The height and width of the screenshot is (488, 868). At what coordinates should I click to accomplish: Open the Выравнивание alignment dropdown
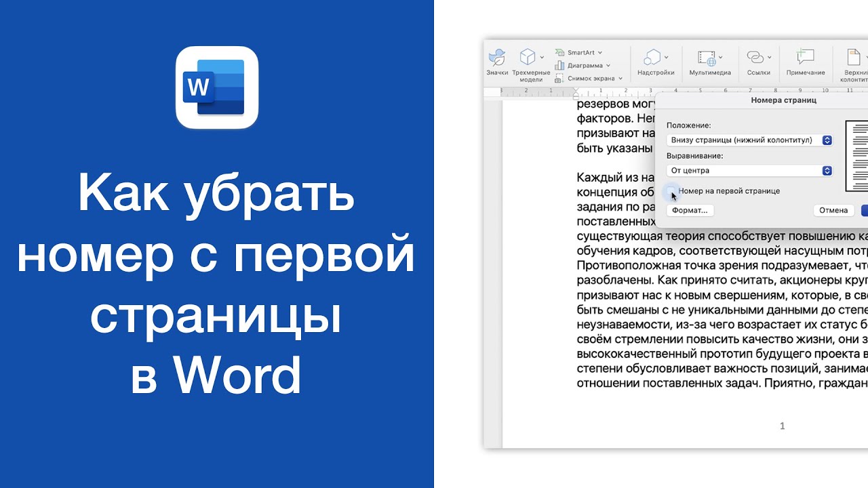pyautogui.click(x=749, y=171)
